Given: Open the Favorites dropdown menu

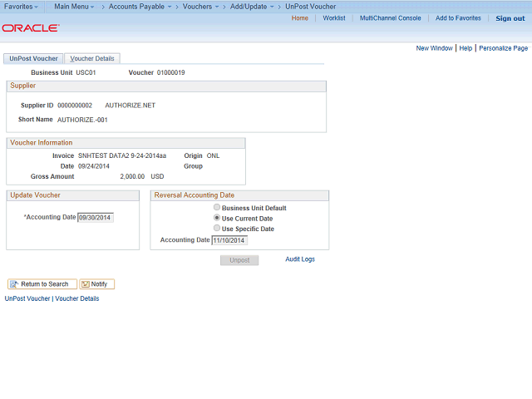Looking at the screenshot, I should (21, 7).
